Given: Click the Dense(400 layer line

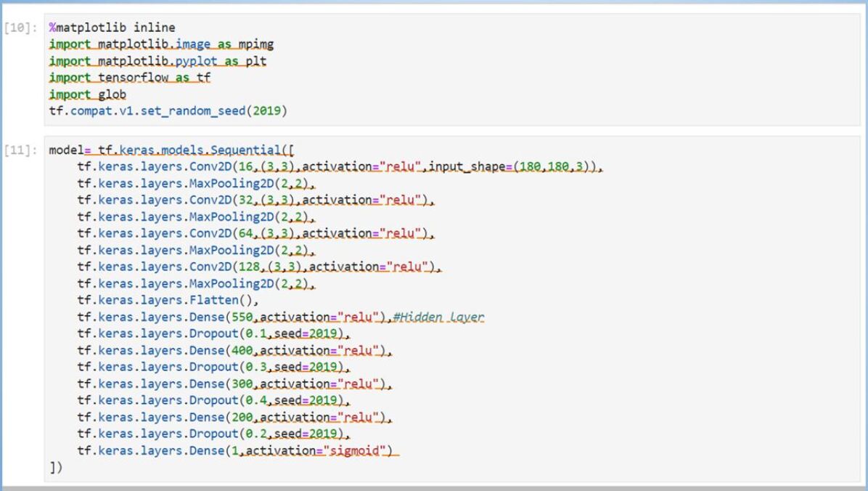Looking at the screenshot, I should 234,350.
